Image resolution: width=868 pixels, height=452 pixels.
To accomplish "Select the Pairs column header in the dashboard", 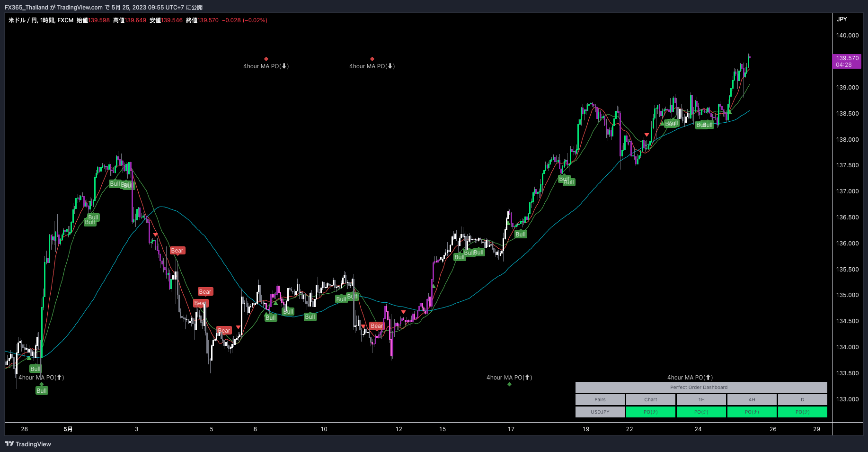I will point(600,399).
